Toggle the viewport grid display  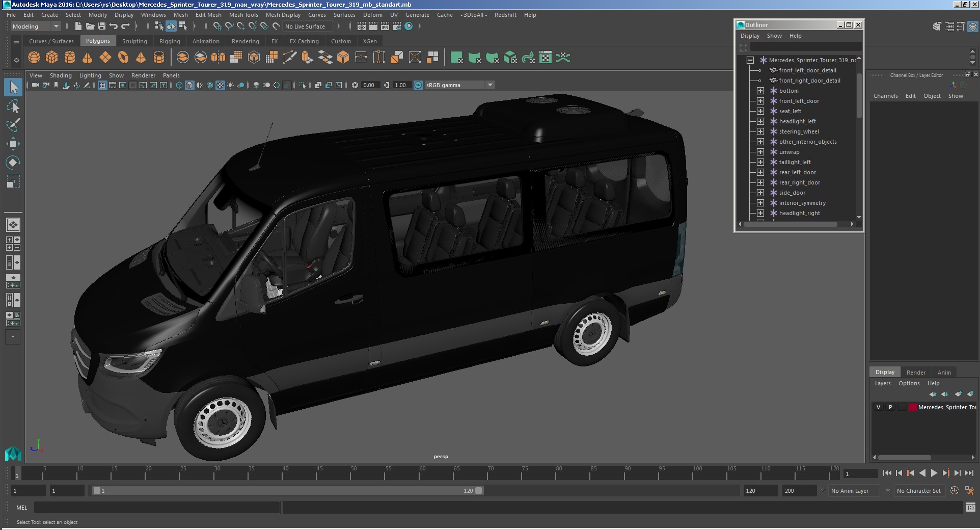102,85
